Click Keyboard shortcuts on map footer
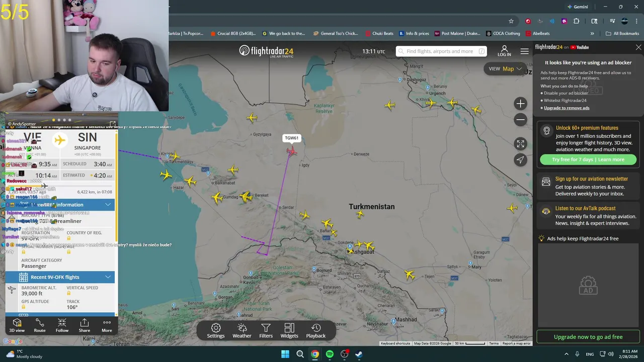Image resolution: width=644 pixels, height=362 pixels. coord(395,343)
